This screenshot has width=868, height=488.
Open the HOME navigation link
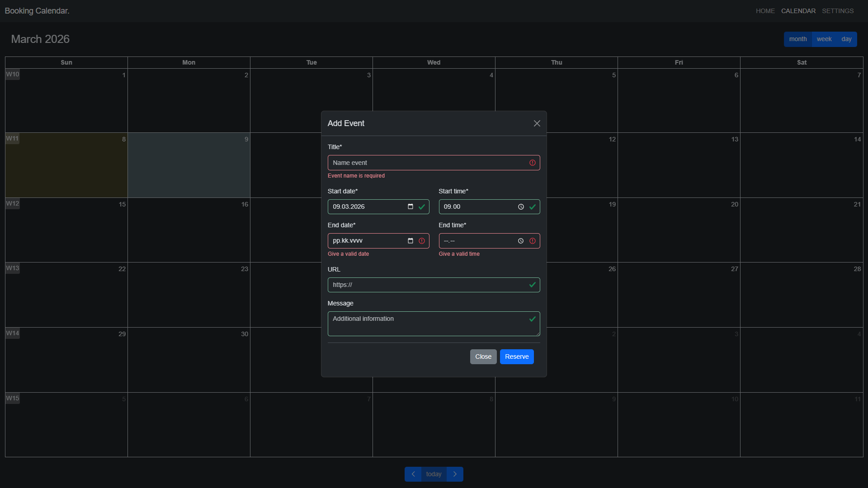click(765, 11)
